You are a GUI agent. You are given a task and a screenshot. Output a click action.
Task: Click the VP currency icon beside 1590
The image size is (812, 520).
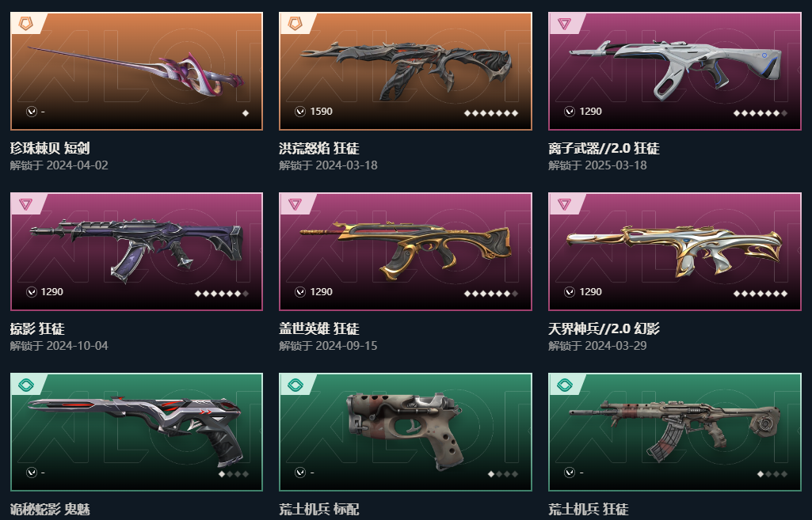299,112
